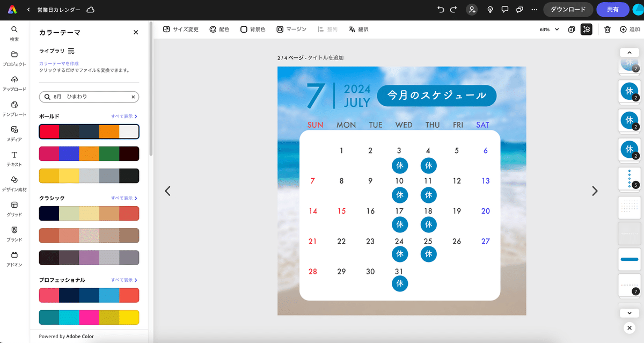This screenshot has height=343, width=644.
Task: Select the dotted-line layer thumbnail marked 5
Action: coord(630,178)
